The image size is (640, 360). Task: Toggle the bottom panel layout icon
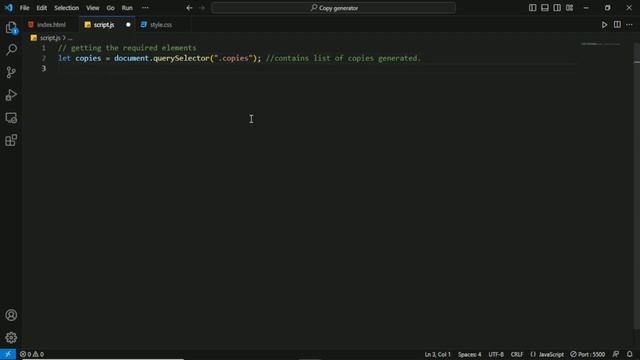(544, 8)
